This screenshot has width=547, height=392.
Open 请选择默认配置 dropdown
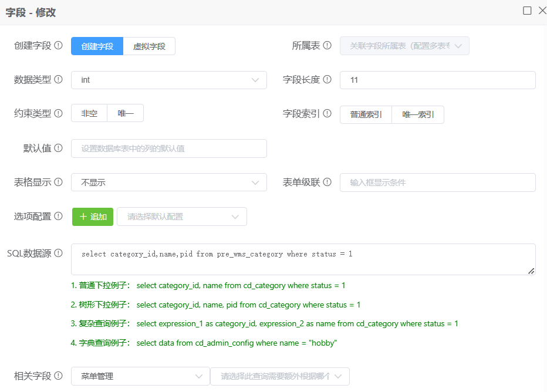(x=182, y=217)
